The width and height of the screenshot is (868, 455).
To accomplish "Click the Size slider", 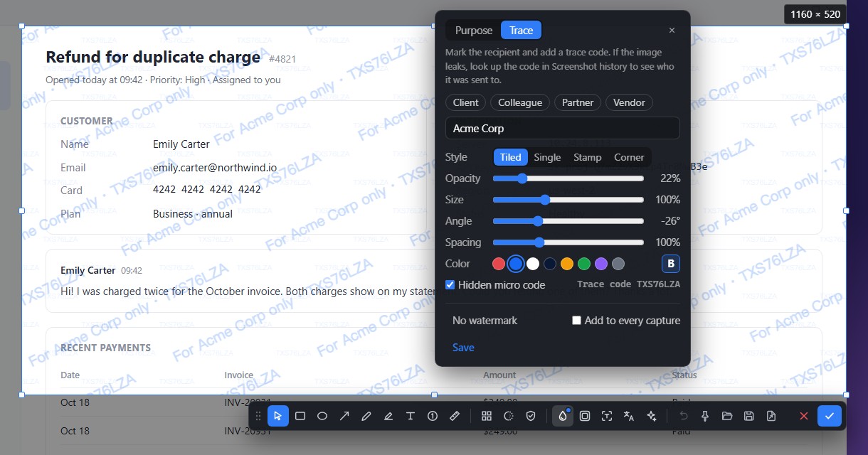I will point(568,200).
